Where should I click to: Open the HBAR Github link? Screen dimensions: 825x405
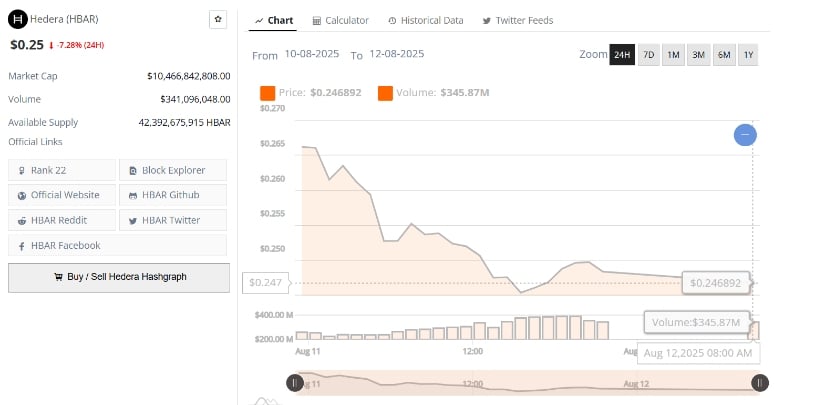coord(173,195)
